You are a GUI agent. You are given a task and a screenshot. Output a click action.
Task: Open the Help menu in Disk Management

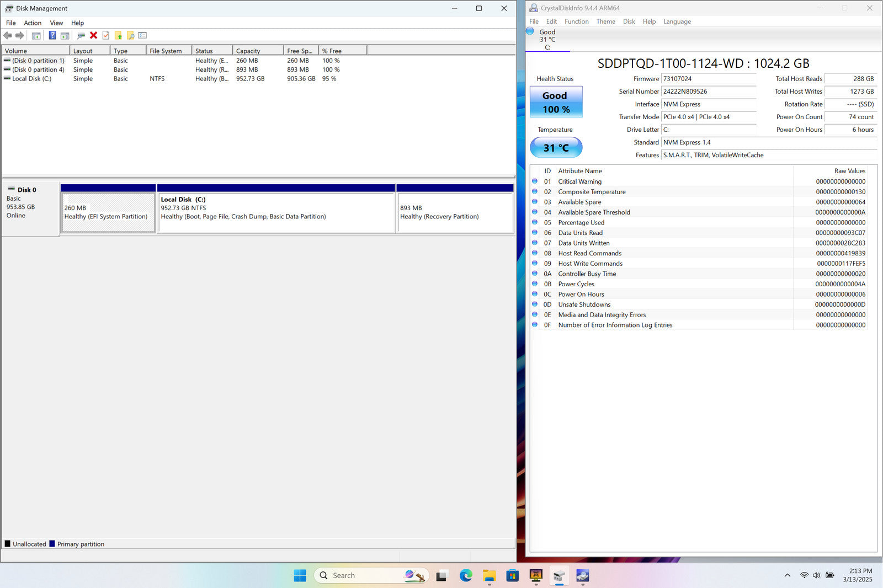(77, 23)
